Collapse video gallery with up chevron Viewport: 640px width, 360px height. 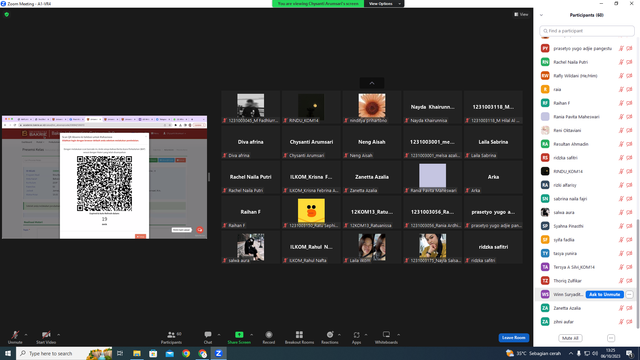(x=372, y=83)
